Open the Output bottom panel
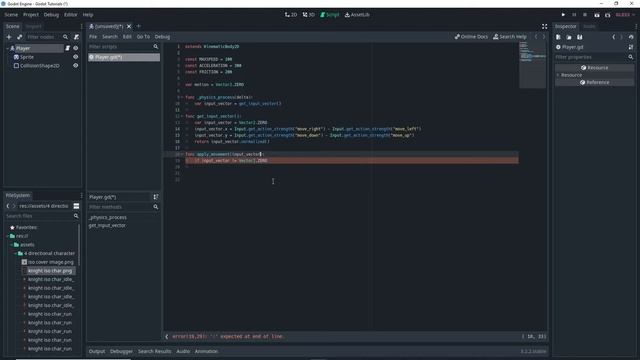The image size is (640, 360). pos(97,351)
